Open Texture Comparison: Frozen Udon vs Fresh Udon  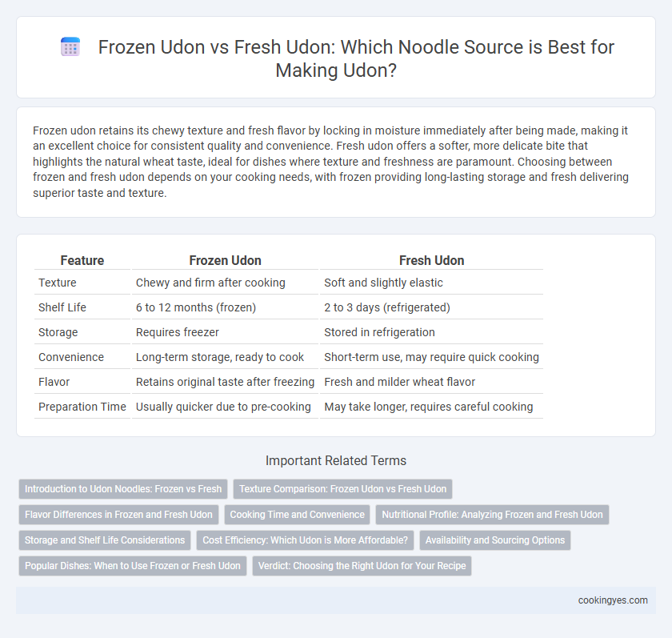pyautogui.click(x=342, y=489)
